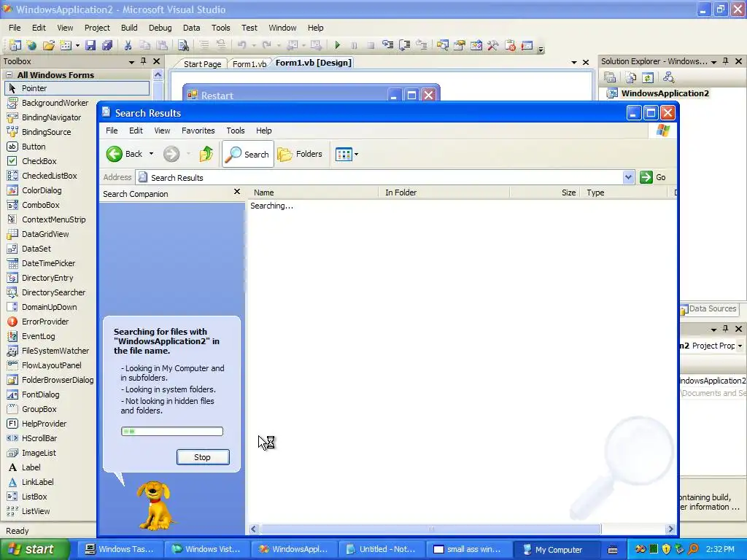This screenshot has height=560, width=747.
Task: Click the green Back arrow in Search Results
Action: click(x=115, y=154)
